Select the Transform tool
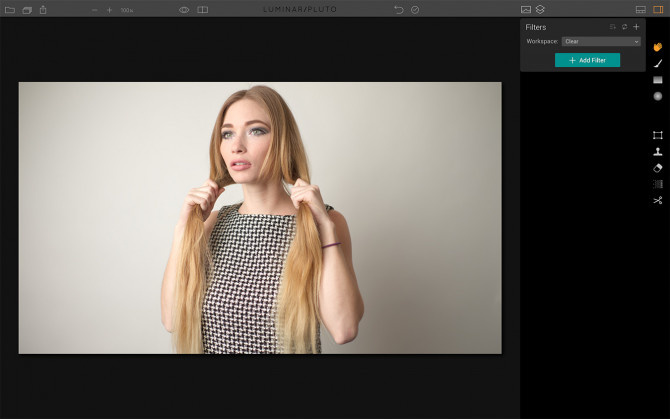 click(x=658, y=135)
